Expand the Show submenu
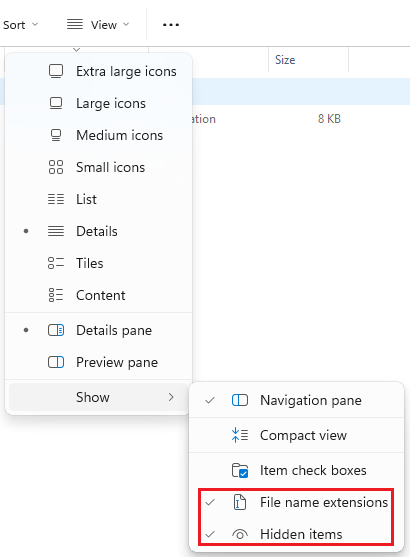Image resolution: width=410 pixels, height=557 pixels. pyautogui.click(x=99, y=397)
